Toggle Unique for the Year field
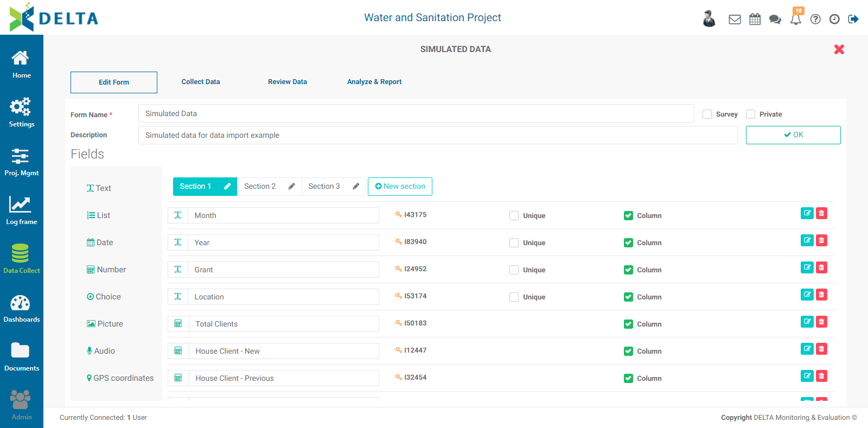 pyautogui.click(x=514, y=243)
